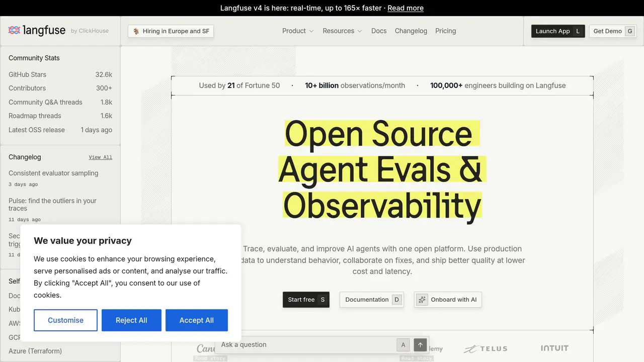Open the GitHub Stars stat

(60, 74)
